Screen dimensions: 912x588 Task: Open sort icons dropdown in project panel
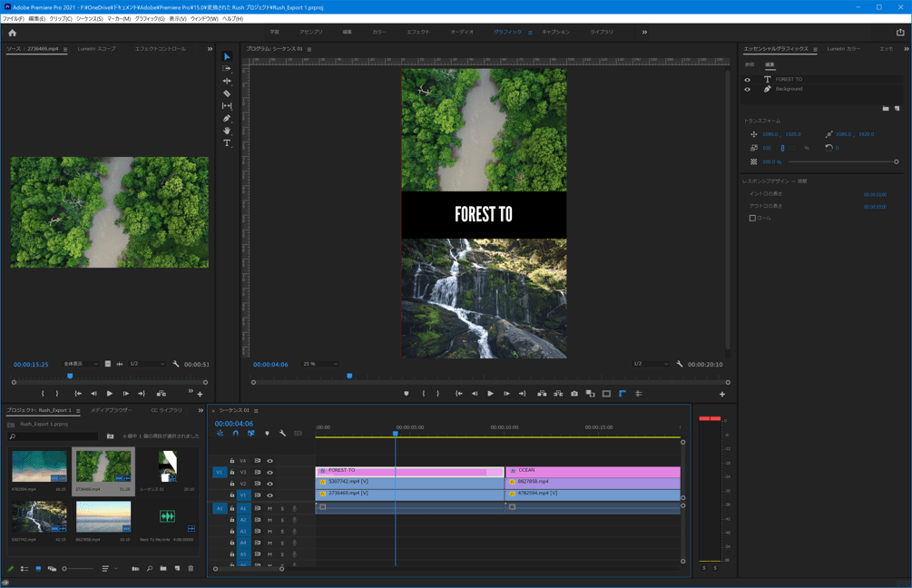pos(109,569)
